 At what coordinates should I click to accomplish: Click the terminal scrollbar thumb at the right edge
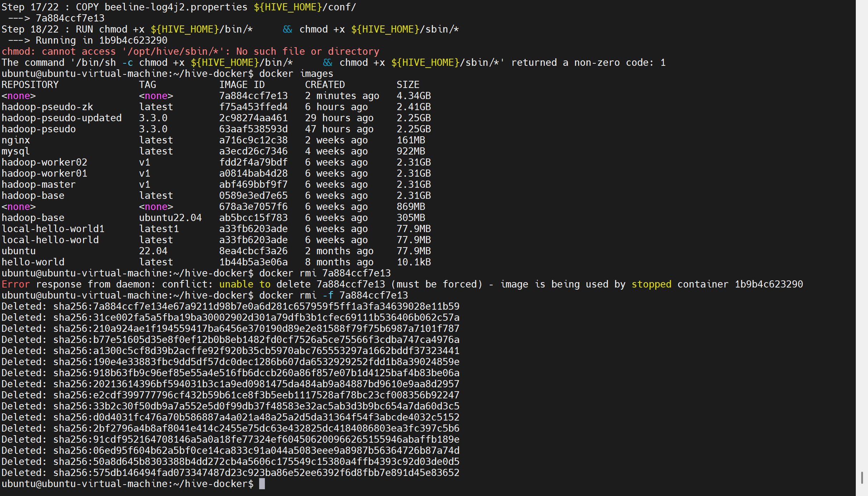(x=862, y=477)
